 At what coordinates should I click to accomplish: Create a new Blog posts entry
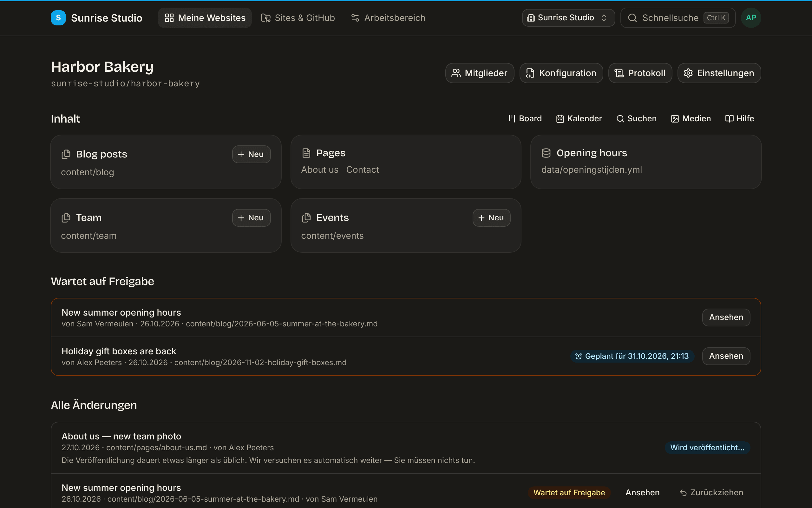pyautogui.click(x=251, y=154)
